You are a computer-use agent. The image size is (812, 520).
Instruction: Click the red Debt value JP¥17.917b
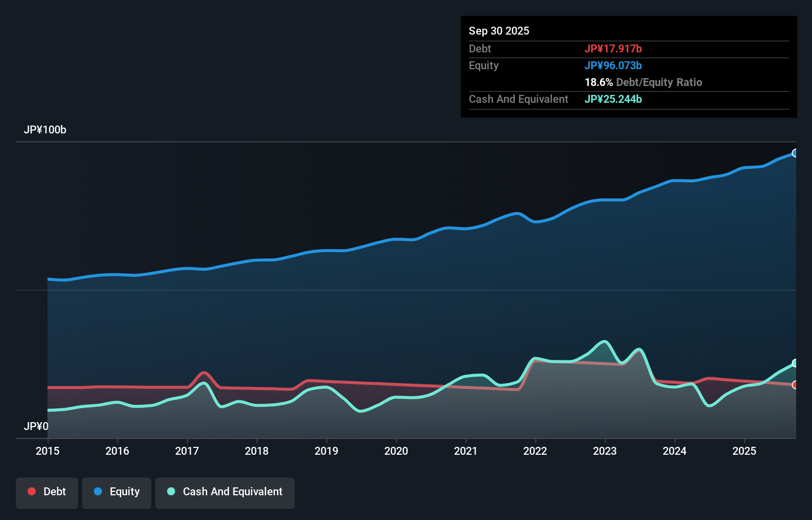click(x=614, y=48)
